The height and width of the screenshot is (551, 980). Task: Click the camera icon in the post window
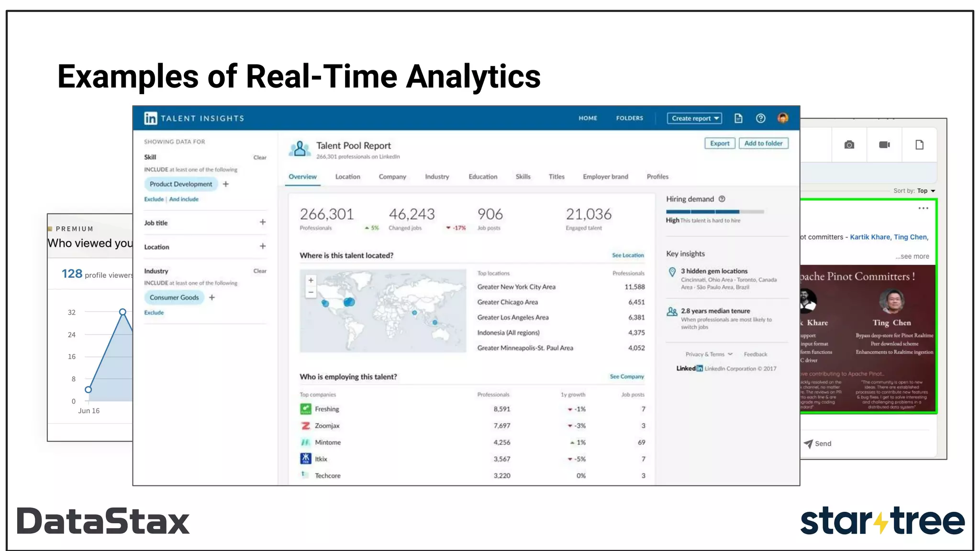tap(849, 145)
